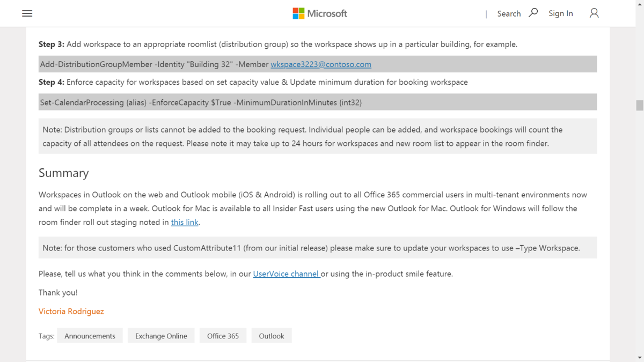644x362 pixels.
Task: Click the Set-CalendarProcessing command line
Action: [318, 102]
